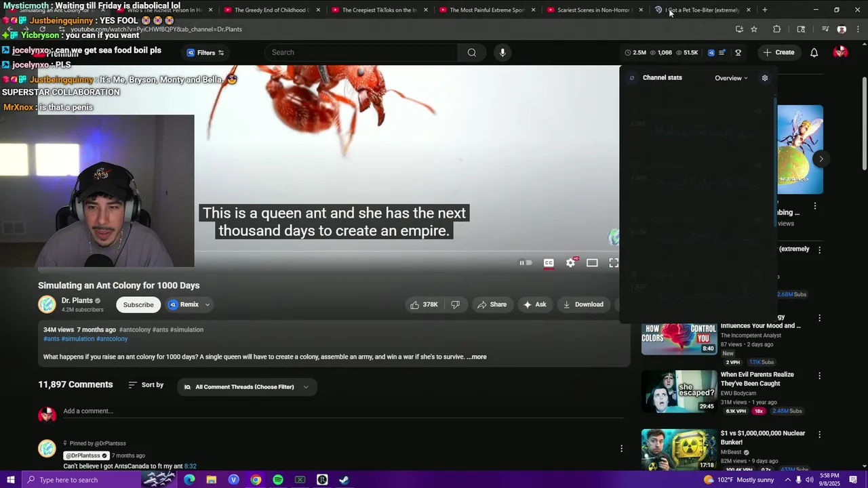
Task: Click the vidIQ trophy icon in header
Action: (738, 52)
